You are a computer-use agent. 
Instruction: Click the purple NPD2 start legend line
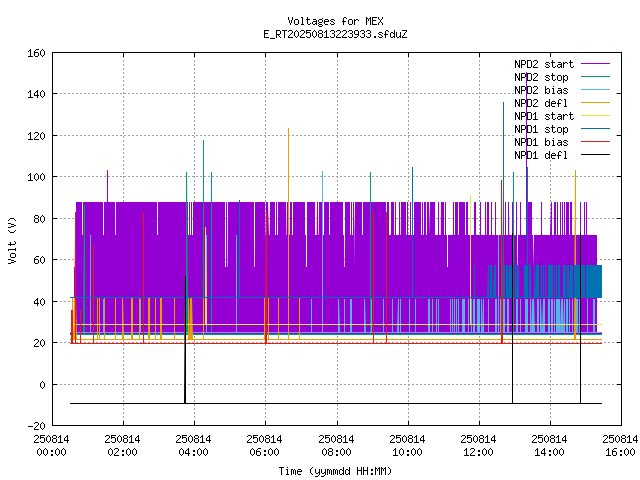point(596,64)
